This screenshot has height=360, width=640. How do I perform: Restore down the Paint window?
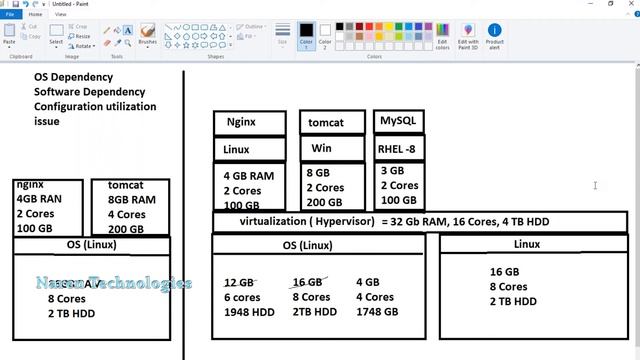coord(611,4)
